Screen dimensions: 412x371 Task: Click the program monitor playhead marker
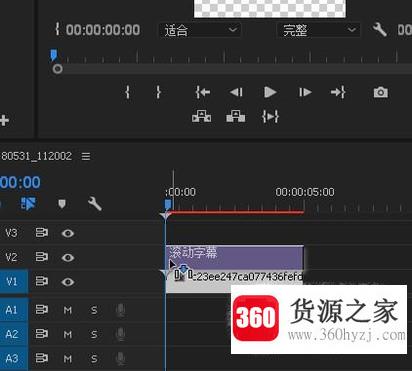click(53, 55)
